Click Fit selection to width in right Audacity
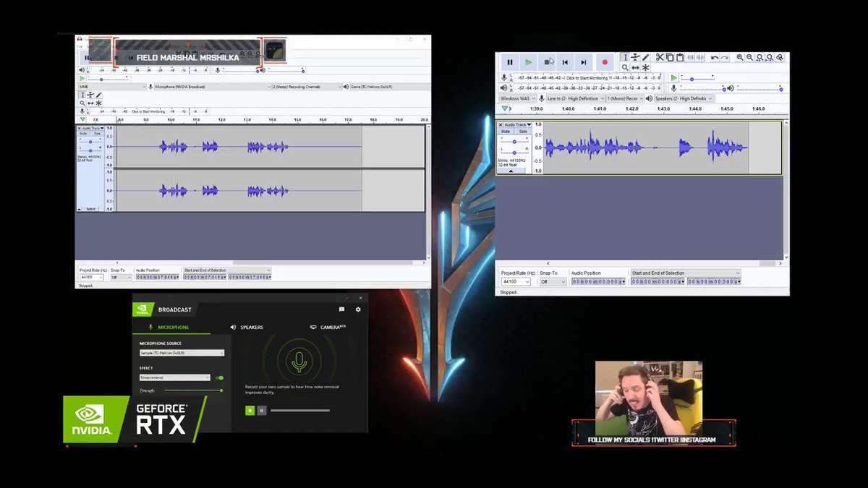This screenshot has width=868, height=488. (x=760, y=58)
